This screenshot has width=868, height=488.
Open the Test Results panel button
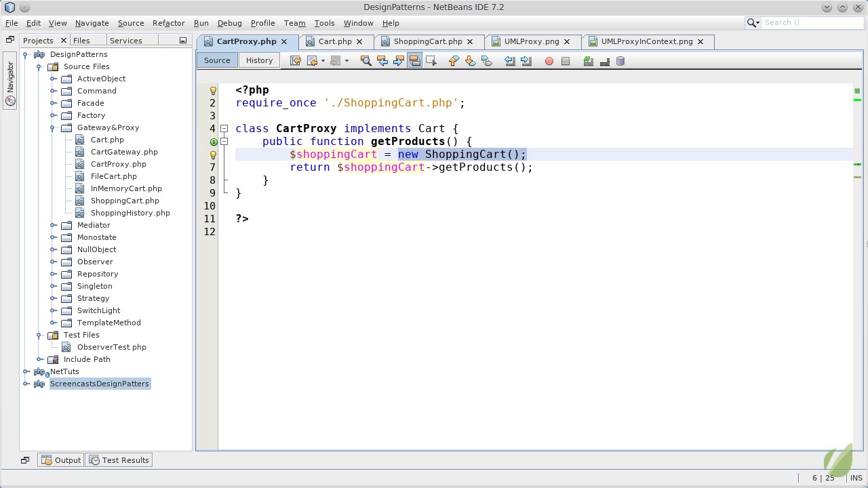click(x=119, y=460)
